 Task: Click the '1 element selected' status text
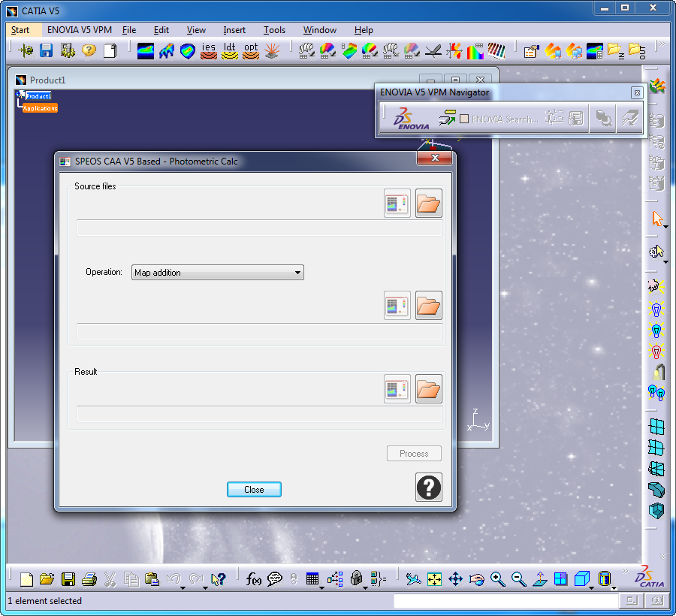click(x=45, y=601)
